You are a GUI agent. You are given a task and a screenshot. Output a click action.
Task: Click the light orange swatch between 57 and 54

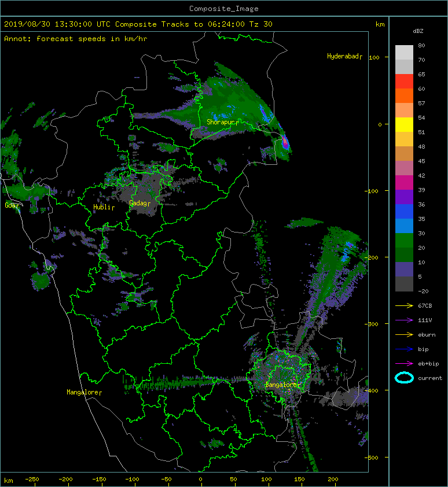[x=404, y=110]
